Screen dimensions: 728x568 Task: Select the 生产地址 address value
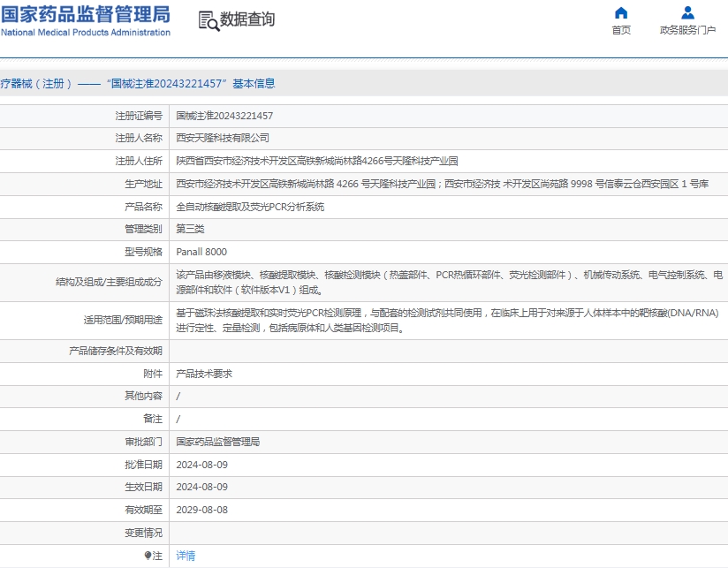coord(442,185)
